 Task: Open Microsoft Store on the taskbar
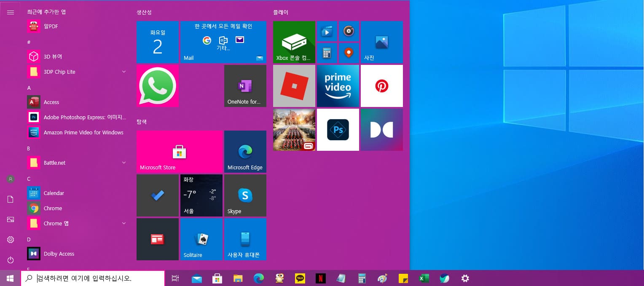[x=217, y=278]
